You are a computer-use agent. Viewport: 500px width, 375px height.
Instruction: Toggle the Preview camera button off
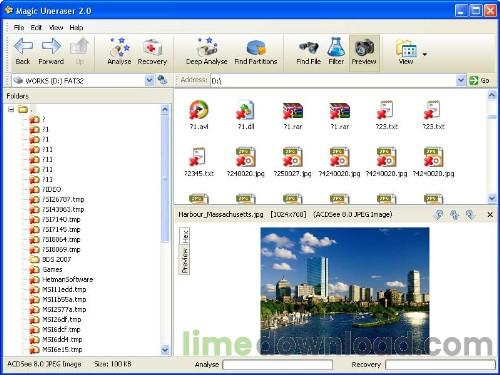tap(364, 52)
